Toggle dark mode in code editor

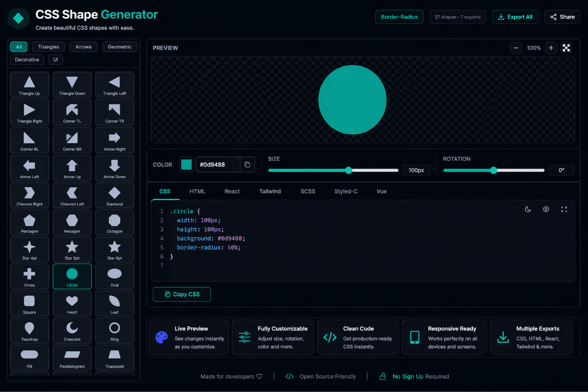[x=528, y=209]
